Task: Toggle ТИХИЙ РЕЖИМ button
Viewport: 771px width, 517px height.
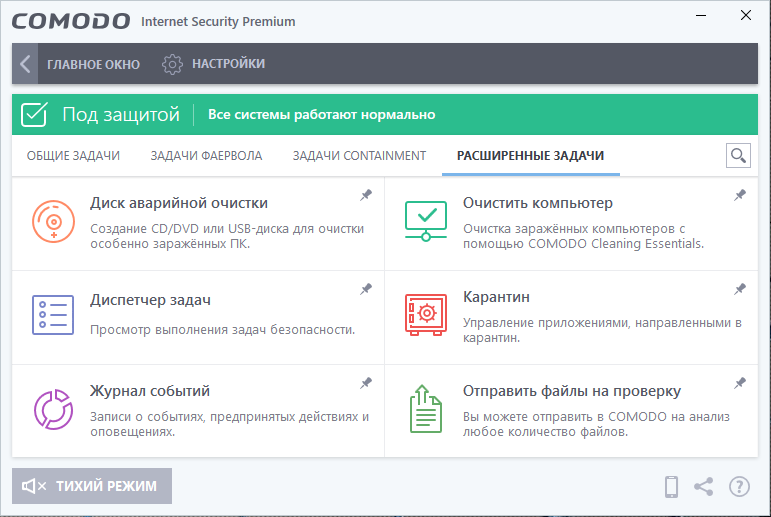Action: pos(92,486)
